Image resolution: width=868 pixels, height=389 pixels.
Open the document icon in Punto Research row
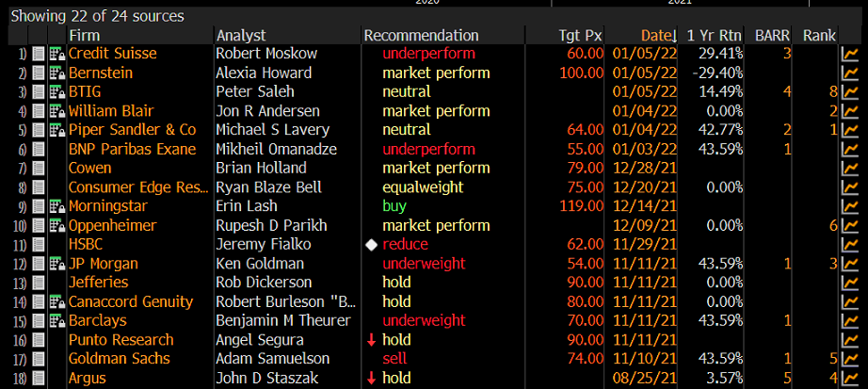[39, 340]
